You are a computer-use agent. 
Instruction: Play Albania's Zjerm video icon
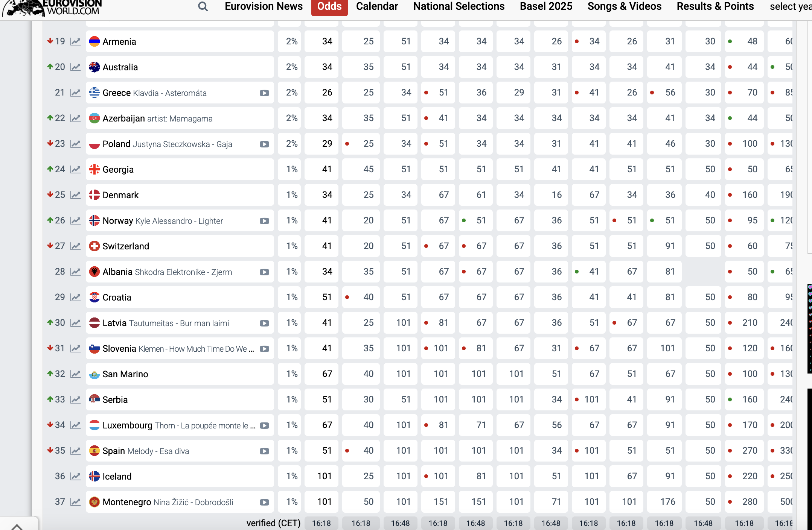264,272
